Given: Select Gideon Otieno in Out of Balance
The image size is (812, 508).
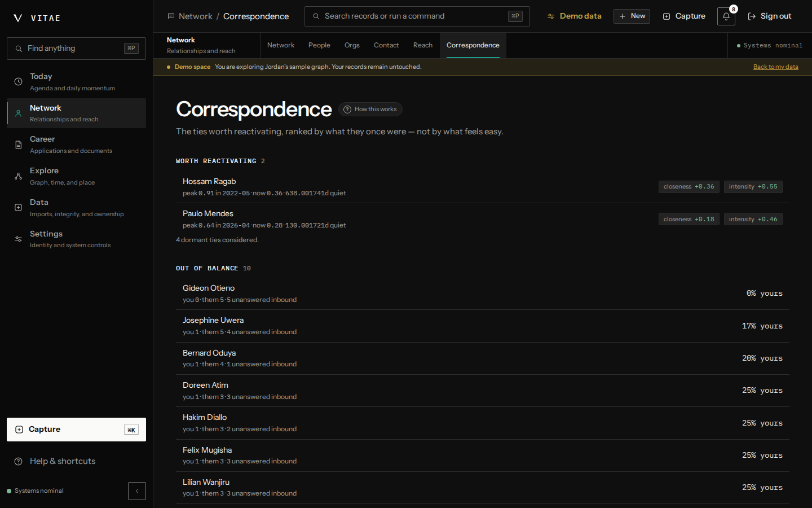Looking at the screenshot, I should 483,294.
